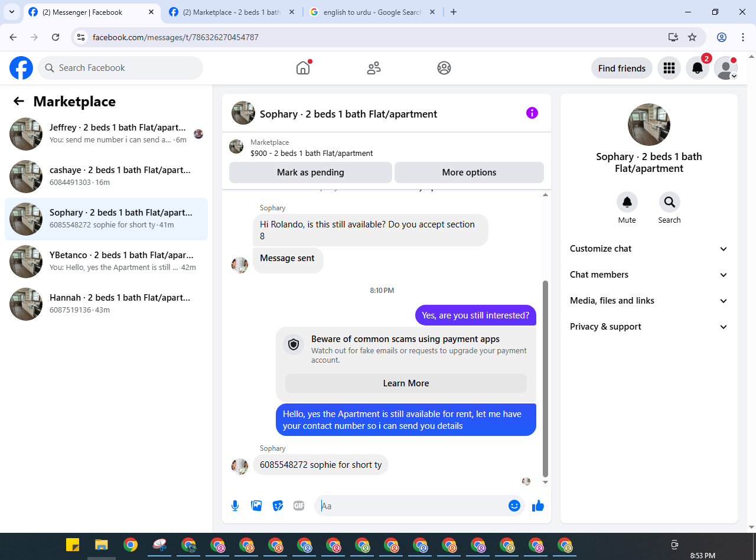Expand Chat members section
756x560 pixels.
click(649, 275)
